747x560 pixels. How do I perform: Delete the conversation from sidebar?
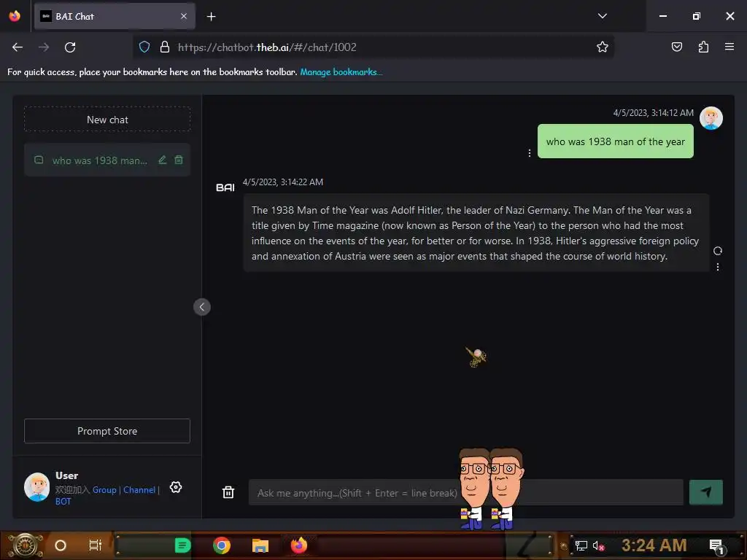click(179, 160)
